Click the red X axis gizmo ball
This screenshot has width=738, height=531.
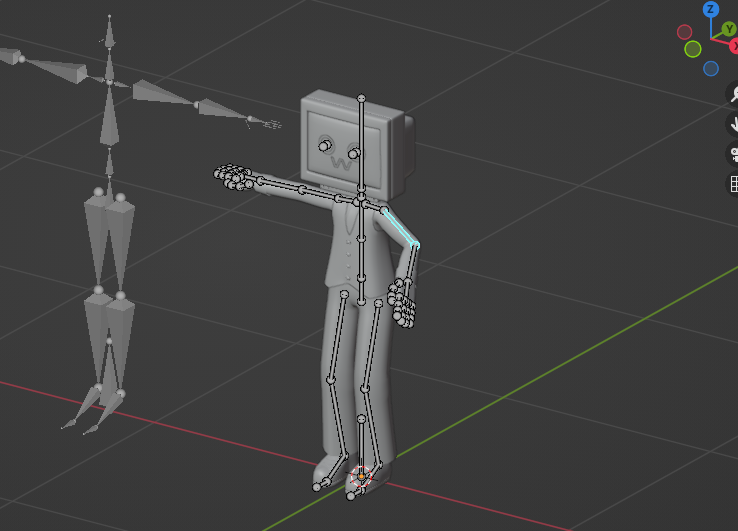734,46
